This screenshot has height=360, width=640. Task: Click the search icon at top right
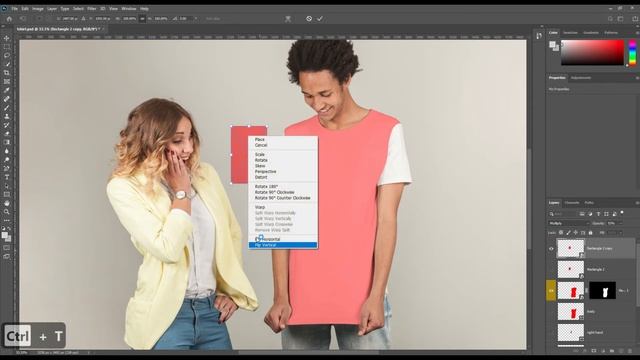[x=610, y=19]
